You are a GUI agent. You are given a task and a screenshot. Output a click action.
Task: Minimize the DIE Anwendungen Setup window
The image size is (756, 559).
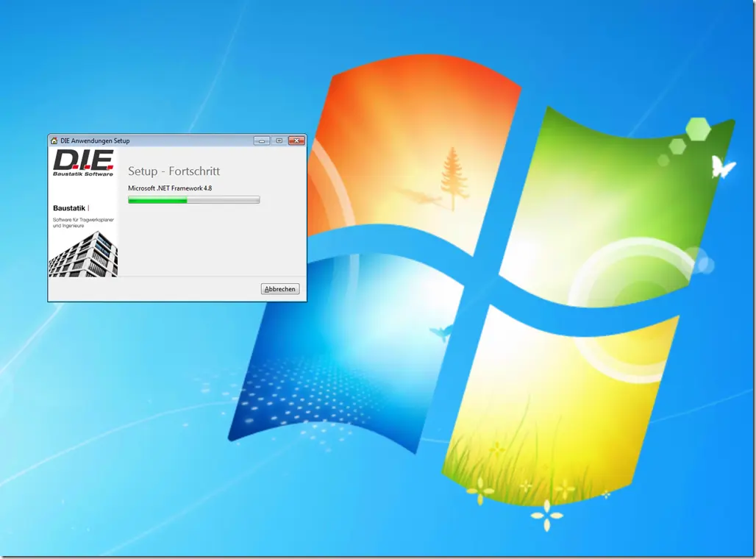coord(261,140)
